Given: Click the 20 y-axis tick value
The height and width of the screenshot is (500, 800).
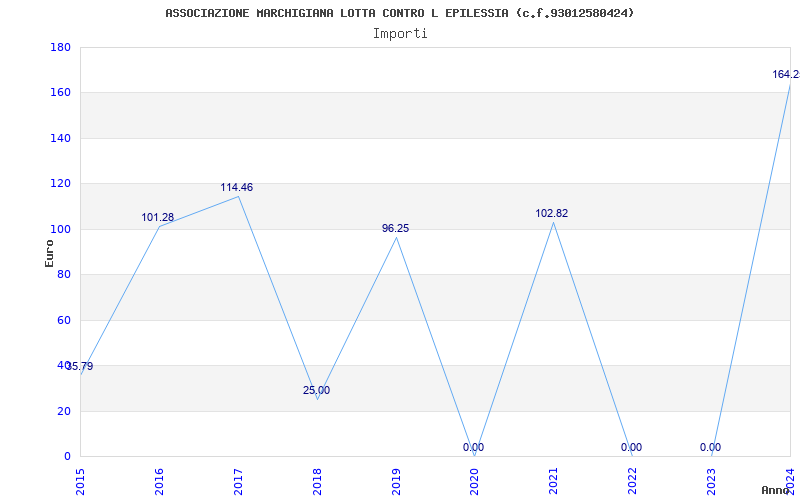Looking at the screenshot, I should (64, 411).
